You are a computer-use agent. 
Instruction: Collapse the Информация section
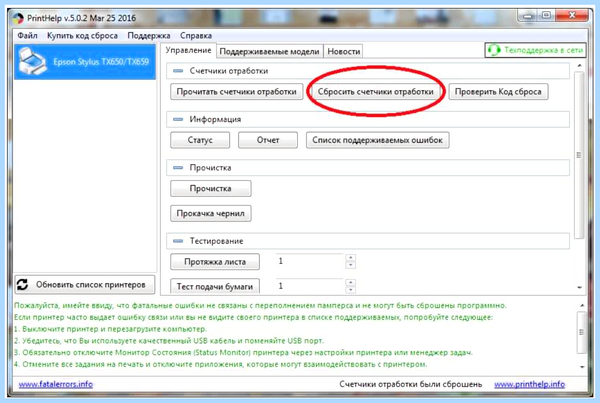(x=178, y=119)
